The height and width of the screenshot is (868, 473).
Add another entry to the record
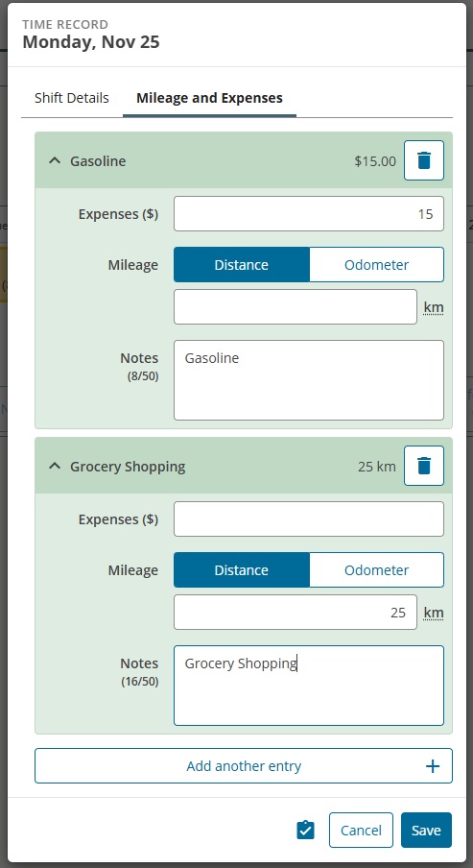(244, 766)
